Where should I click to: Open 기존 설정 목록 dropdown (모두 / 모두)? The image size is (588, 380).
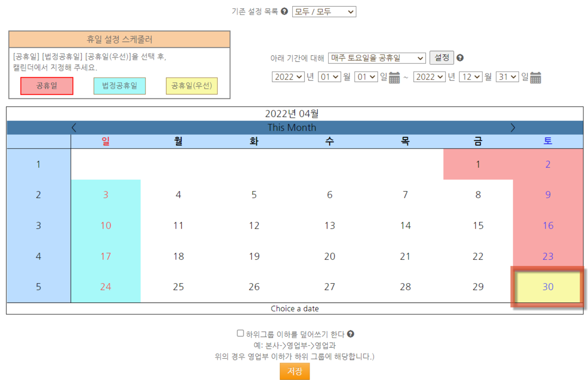pos(324,12)
